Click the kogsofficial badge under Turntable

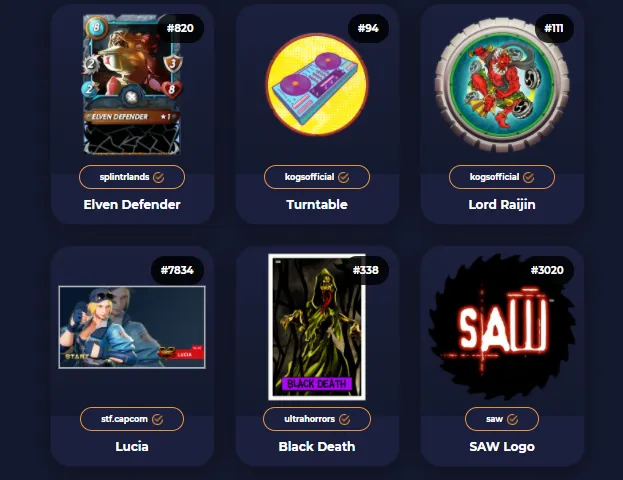tap(317, 177)
